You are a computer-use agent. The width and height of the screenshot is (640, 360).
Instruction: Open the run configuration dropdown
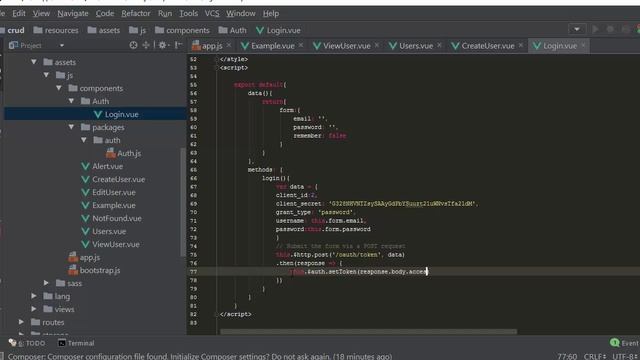pyautogui.click(x=577, y=29)
